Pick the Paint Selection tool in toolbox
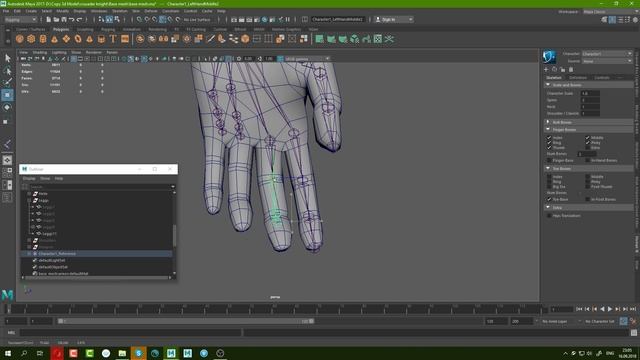The height and width of the screenshot is (360, 640). [7, 83]
